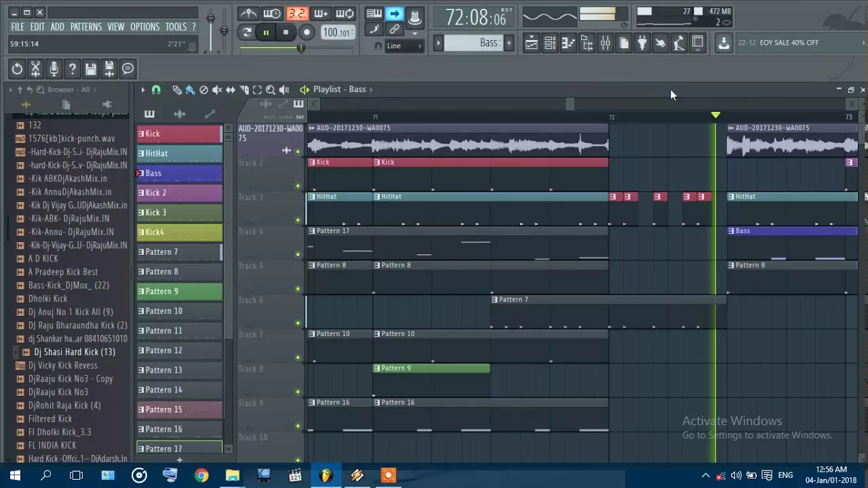
Task: Open the Bass pattern selector dropdown
Action: [473, 43]
